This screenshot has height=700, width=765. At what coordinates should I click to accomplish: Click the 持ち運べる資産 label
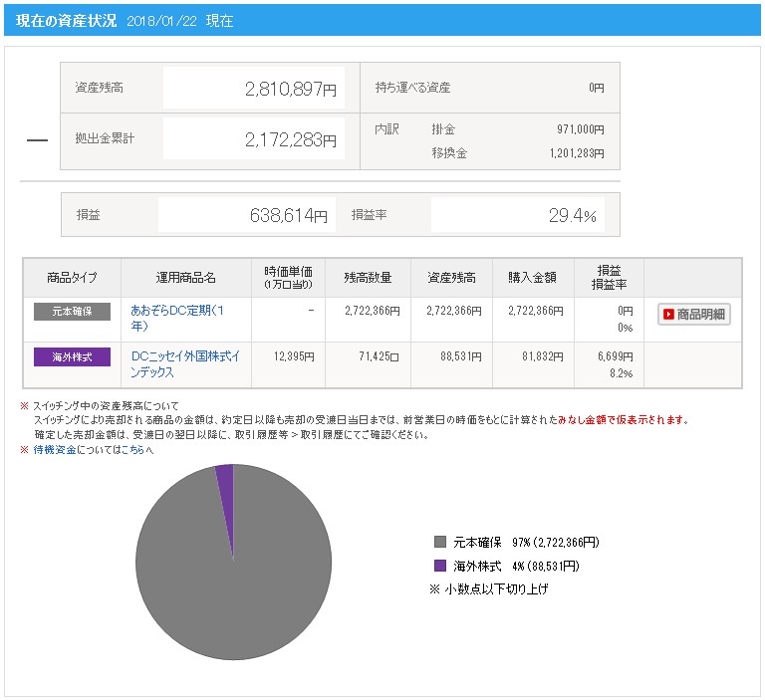pyautogui.click(x=412, y=88)
